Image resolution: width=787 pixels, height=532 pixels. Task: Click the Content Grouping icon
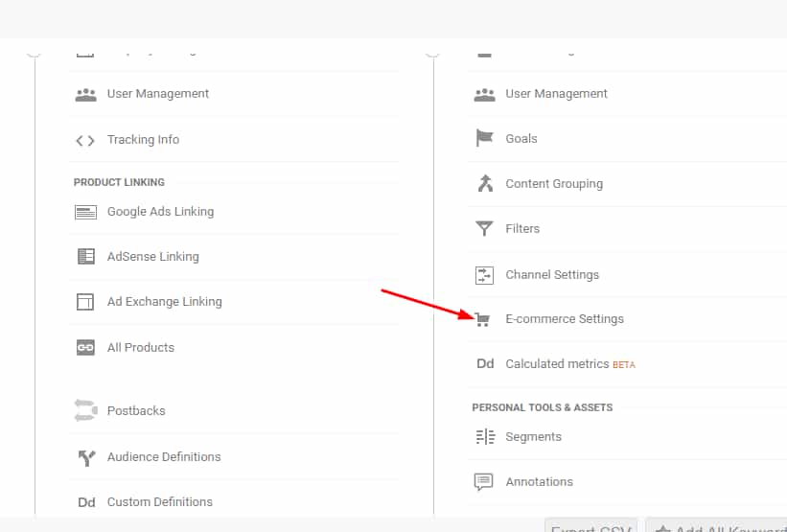[x=484, y=184]
